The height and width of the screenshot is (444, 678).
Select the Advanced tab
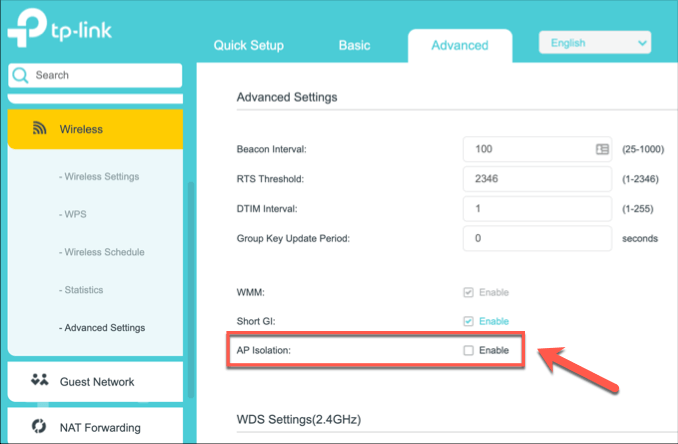click(459, 45)
